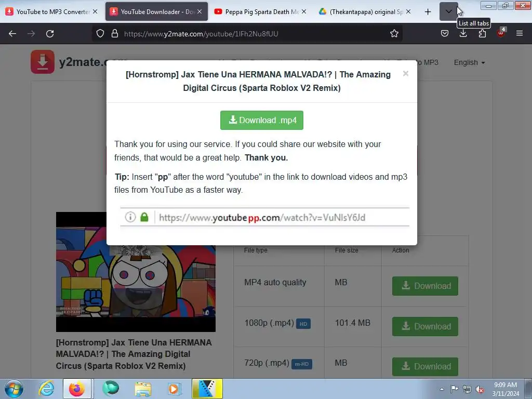Open Windows Media Player from taskbar

(x=175, y=389)
